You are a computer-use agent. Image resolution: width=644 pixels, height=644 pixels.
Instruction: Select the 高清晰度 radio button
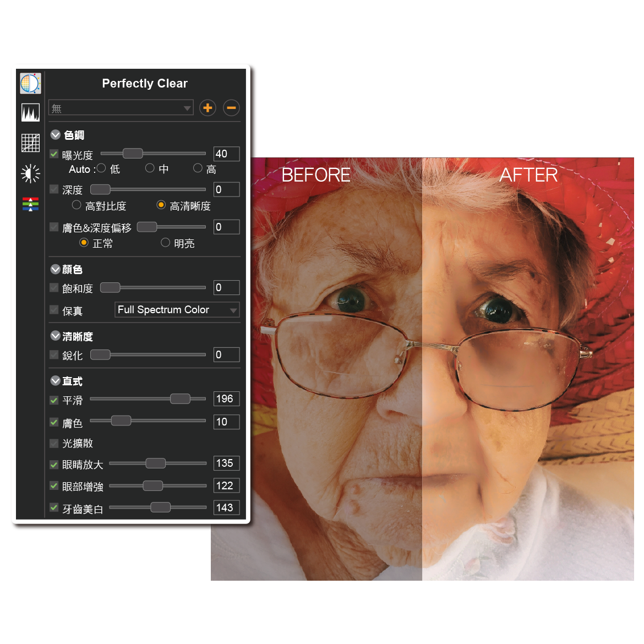pos(161,205)
